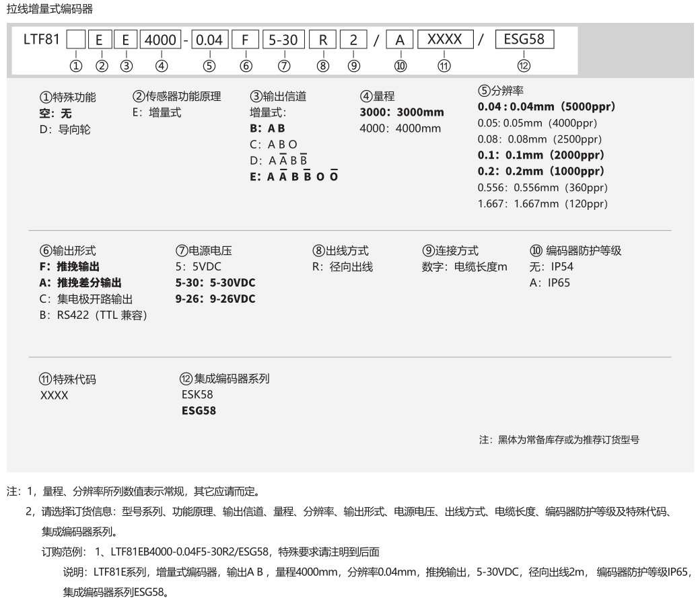Click the '0.1: 0.1mm (2000ppr)' option
This screenshot has height=600, width=700.
(540, 155)
